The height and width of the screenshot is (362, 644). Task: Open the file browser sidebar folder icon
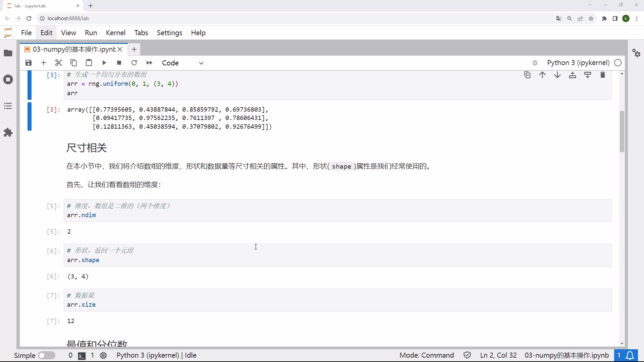pyautogui.click(x=8, y=53)
